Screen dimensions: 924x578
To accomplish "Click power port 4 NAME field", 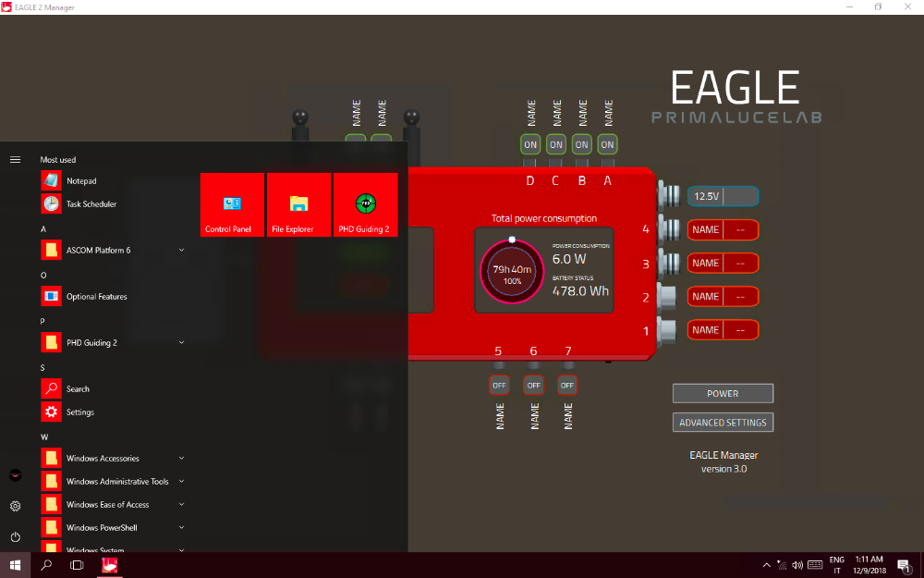I will 723,229.
